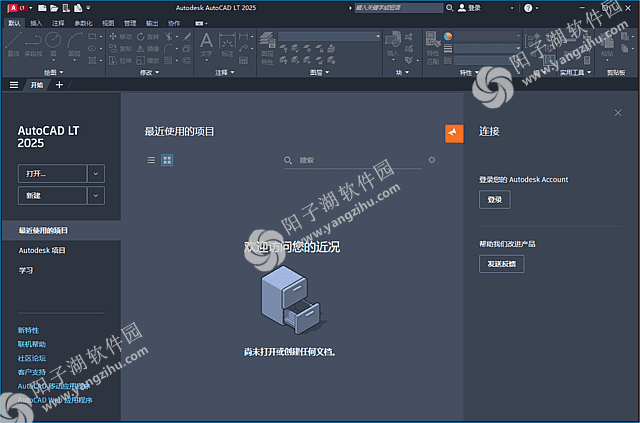Select the Hatch tool in draw panel
The width and height of the screenshot is (640, 423).
[92, 60]
